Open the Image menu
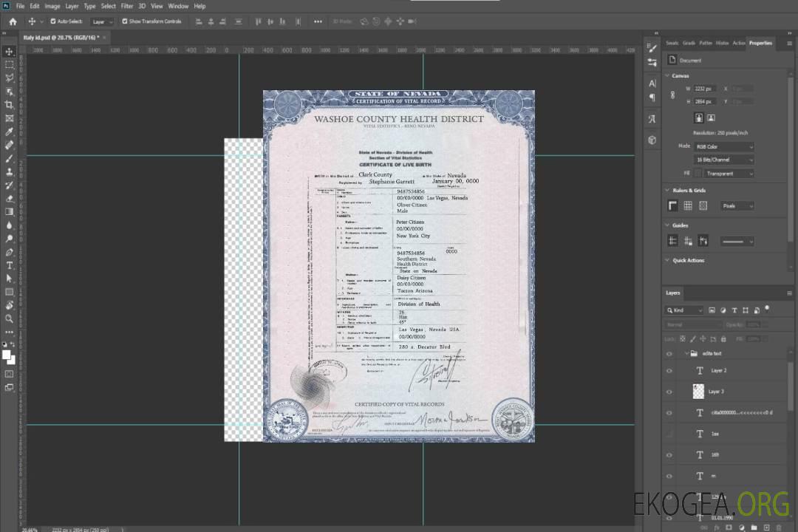This screenshot has width=798, height=532. [x=52, y=6]
